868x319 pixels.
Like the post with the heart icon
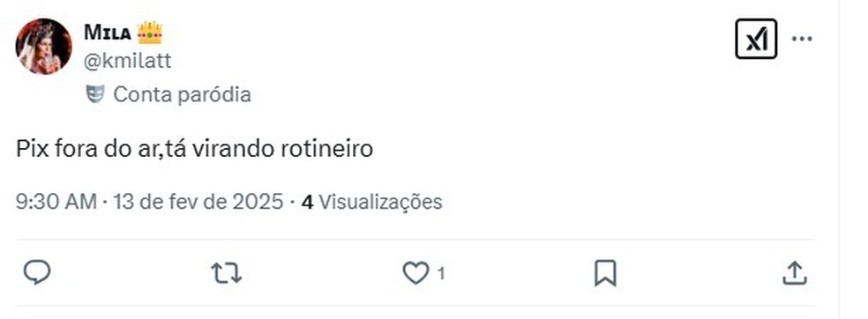[415, 273]
